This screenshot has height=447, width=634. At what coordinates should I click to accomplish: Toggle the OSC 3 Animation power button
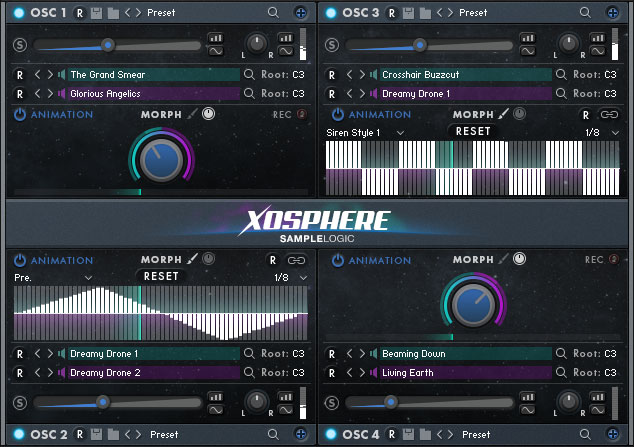click(337, 115)
